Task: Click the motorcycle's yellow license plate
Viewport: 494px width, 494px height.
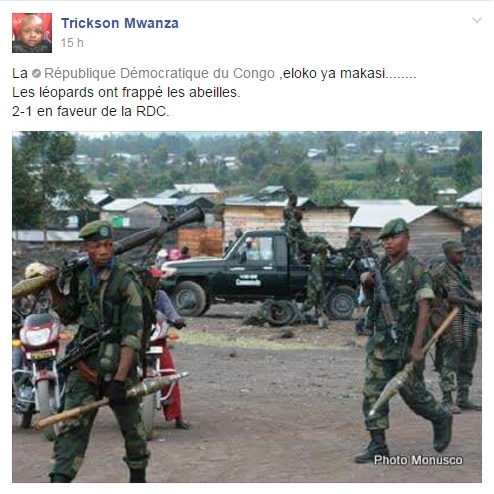Action: 41,354
